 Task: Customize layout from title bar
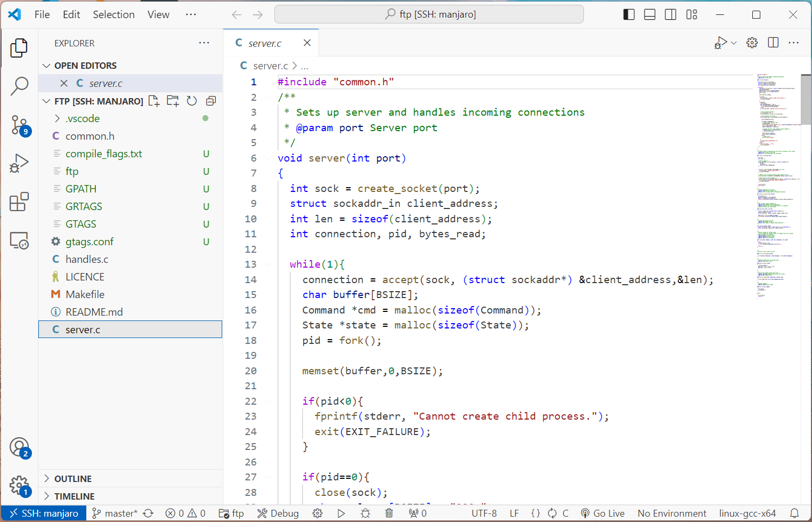692,14
